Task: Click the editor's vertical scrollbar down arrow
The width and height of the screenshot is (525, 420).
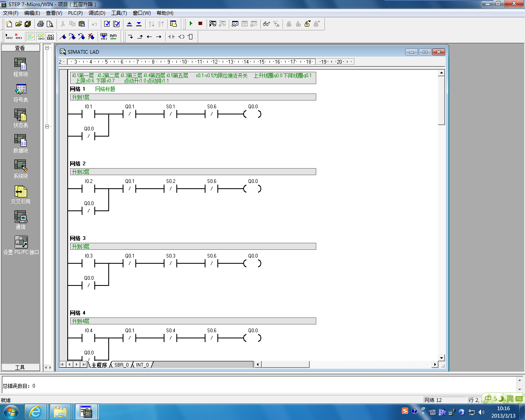Action: (x=441, y=358)
